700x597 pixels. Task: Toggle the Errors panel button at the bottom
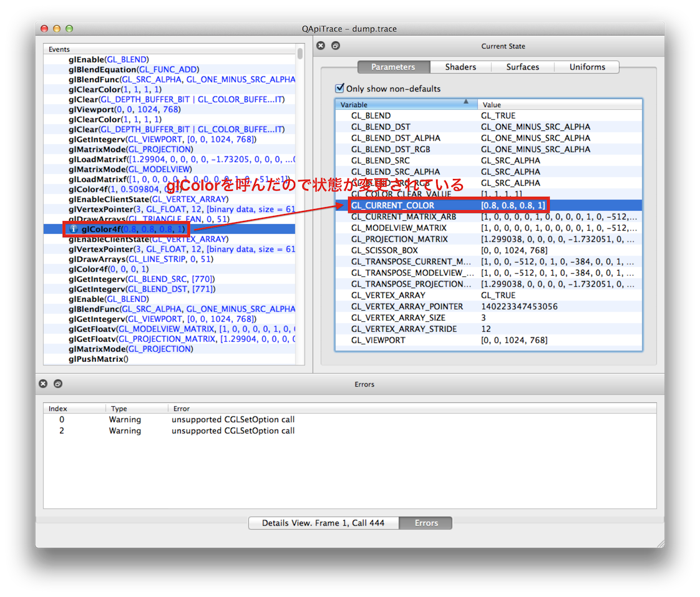[x=425, y=523]
